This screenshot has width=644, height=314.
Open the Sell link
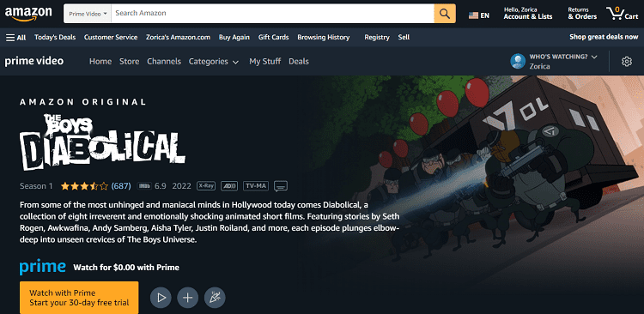point(404,38)
